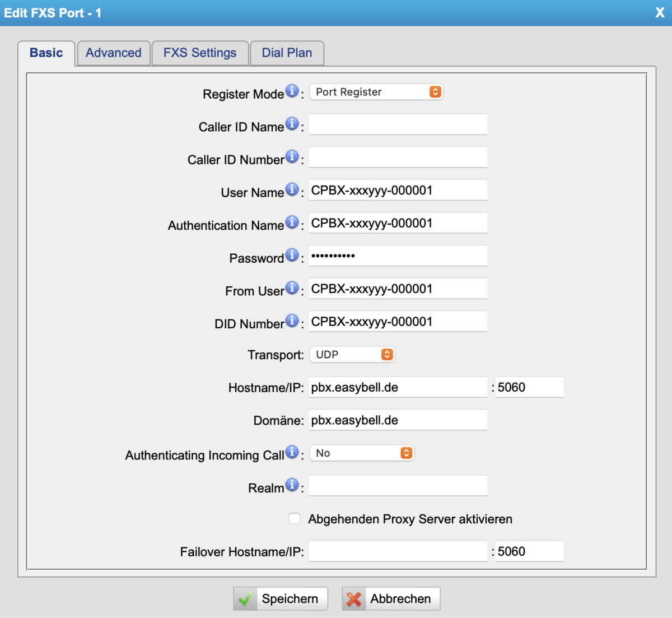Image resolution: width=672 pixels, height=618 pixels.
Task: Focus the Failover Hostname/IP input field
Action: coord(398,551)
